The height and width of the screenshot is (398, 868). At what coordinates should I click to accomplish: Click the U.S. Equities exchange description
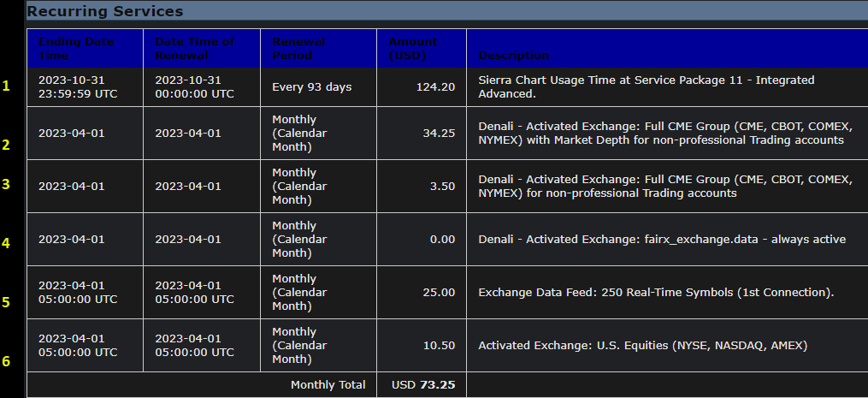[x=642, y=346]
